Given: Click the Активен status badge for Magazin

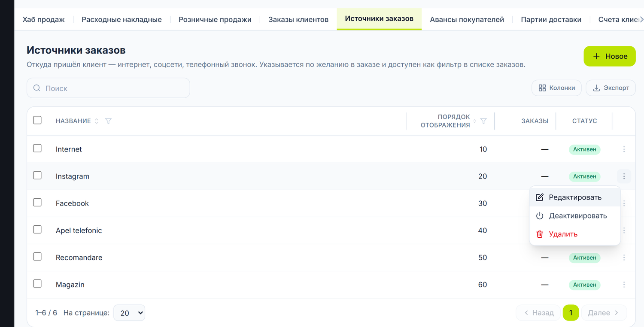Looking at the screenshot, I should pyautogui.click(x=585, y=285).
